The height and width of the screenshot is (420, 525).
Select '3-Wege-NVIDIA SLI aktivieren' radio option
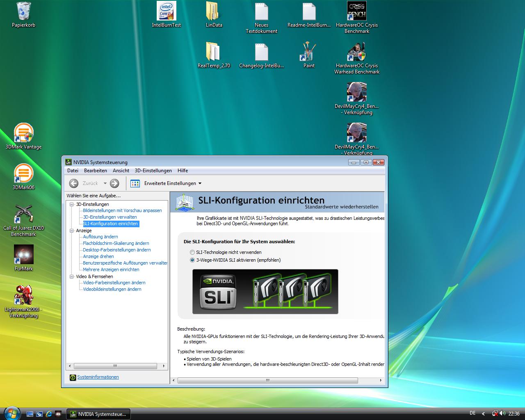[x=192, y=260]
